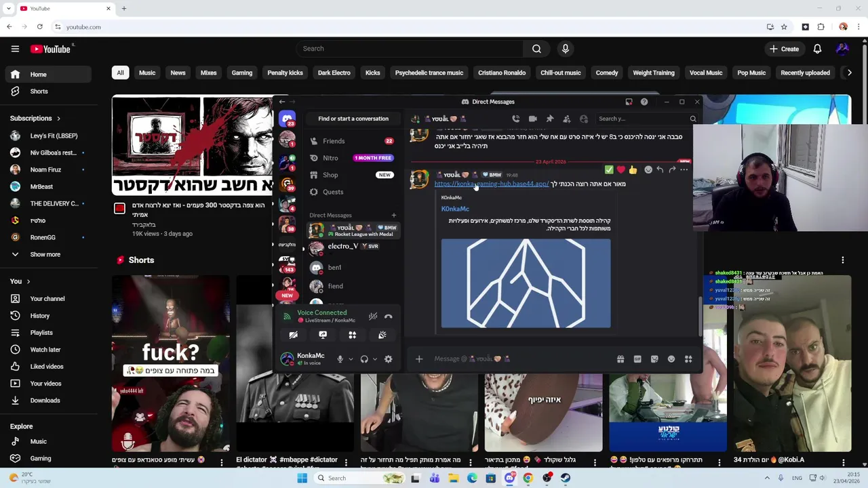
Task: Click the Windows Start button
Action: click(302, 479)
